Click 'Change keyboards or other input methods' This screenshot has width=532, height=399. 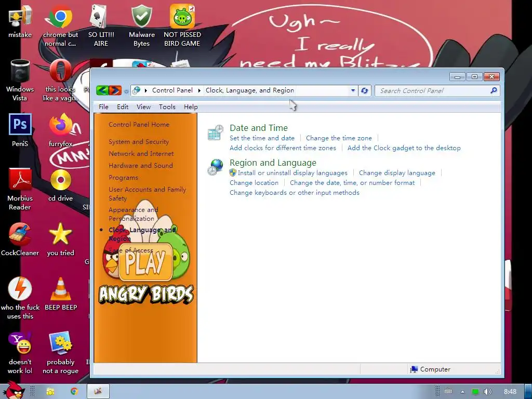coord(295,193)
